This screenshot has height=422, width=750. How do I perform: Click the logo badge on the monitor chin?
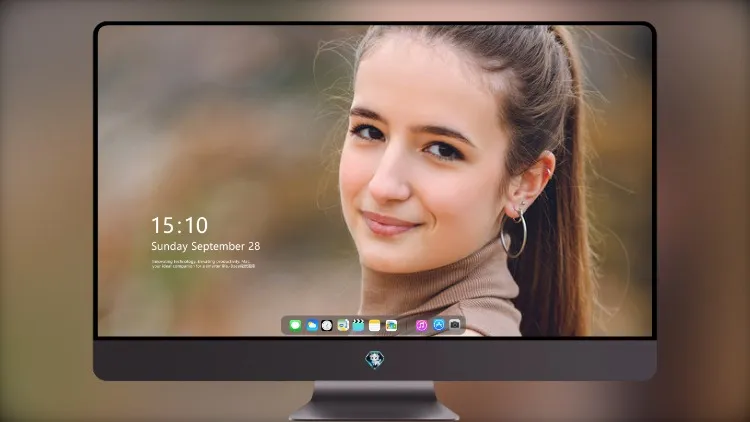pyautogui.click(x=375, y=360)
